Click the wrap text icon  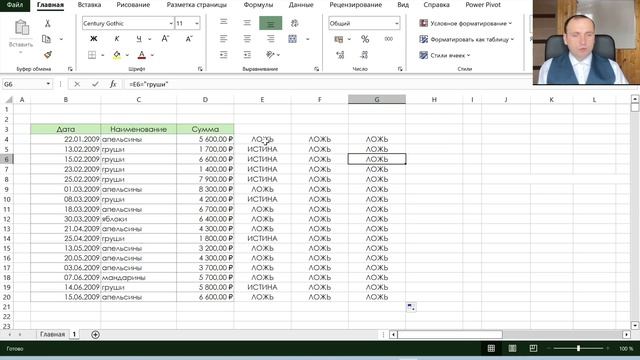point(294,23)
